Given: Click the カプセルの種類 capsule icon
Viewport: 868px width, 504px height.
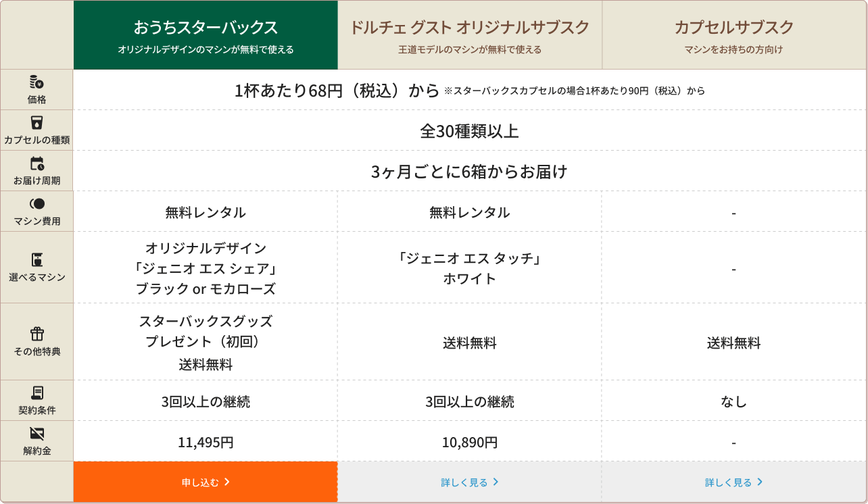Looking at the screenshot, I should point(37,123).
